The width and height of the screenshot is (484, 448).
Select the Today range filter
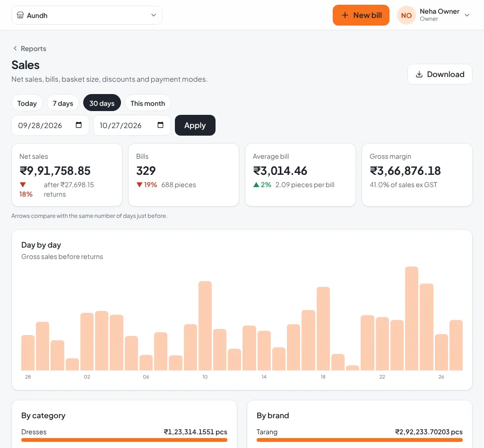[x=27, y=103]
